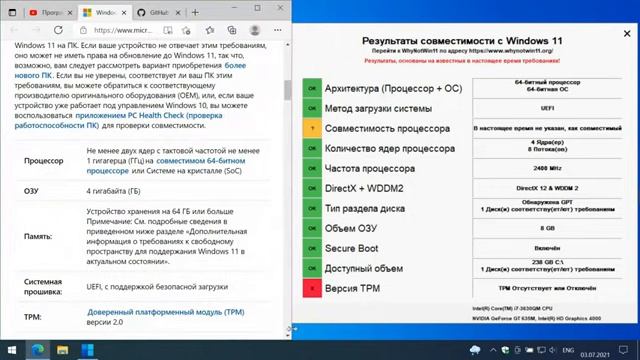Show hidden system tray icons
This screenshot has height=360, width=640.
click(493, 350)
